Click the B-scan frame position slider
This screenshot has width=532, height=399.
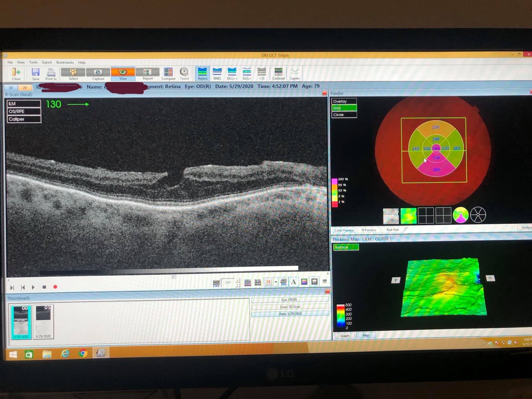[x=174, y=277]
